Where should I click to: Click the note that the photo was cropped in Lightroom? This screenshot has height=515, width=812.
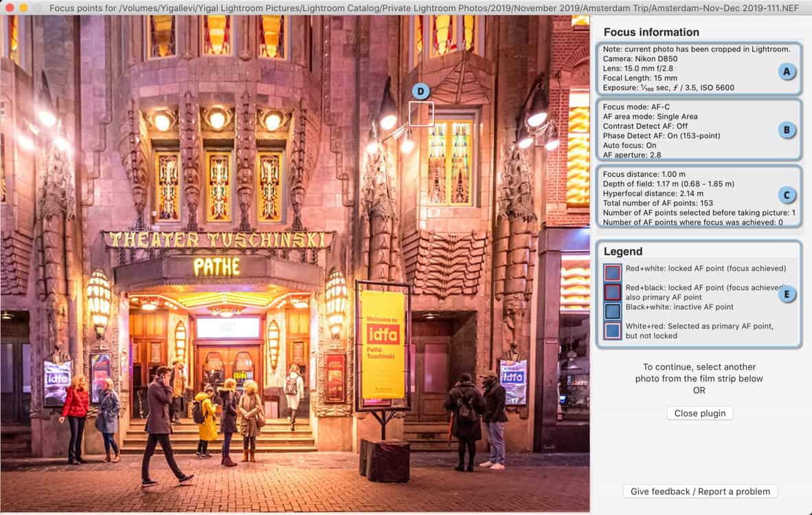[x=697, y=50]
